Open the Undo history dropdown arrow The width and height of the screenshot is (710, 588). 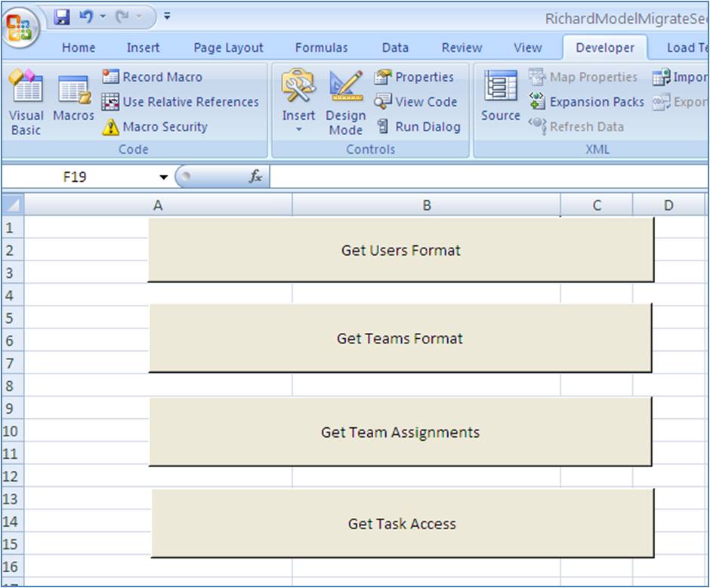[103, 17]
